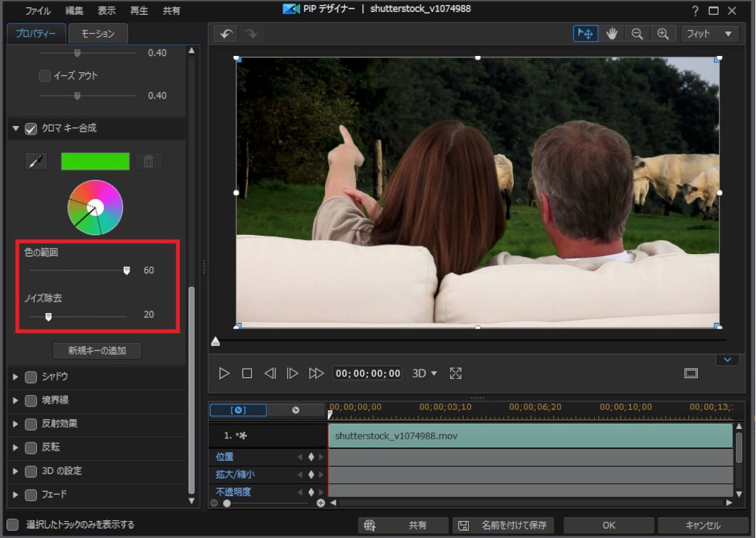Open the 3D mode dropdown arrow
The image size is (756, 538).
pos(434,373)
